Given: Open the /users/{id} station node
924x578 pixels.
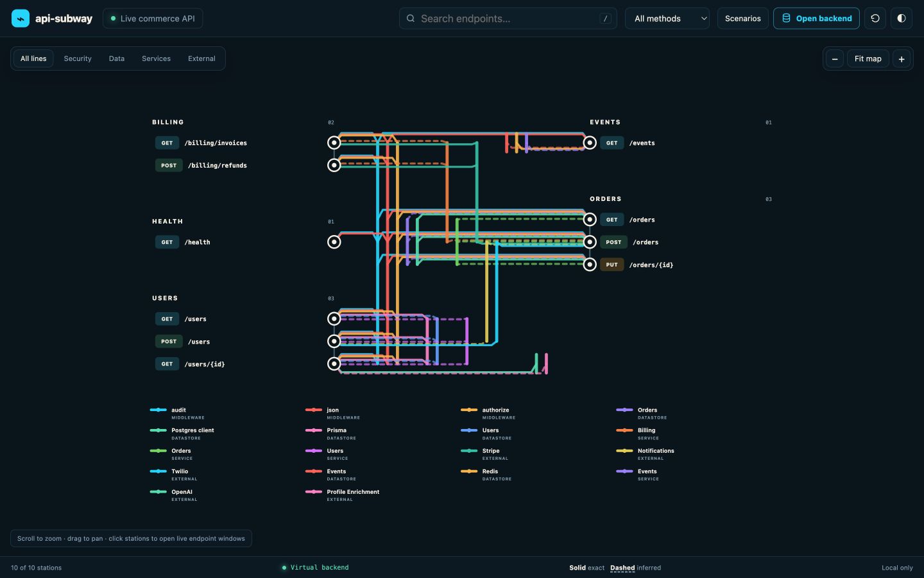Looking at the screenshot, I should coord(334,363).
